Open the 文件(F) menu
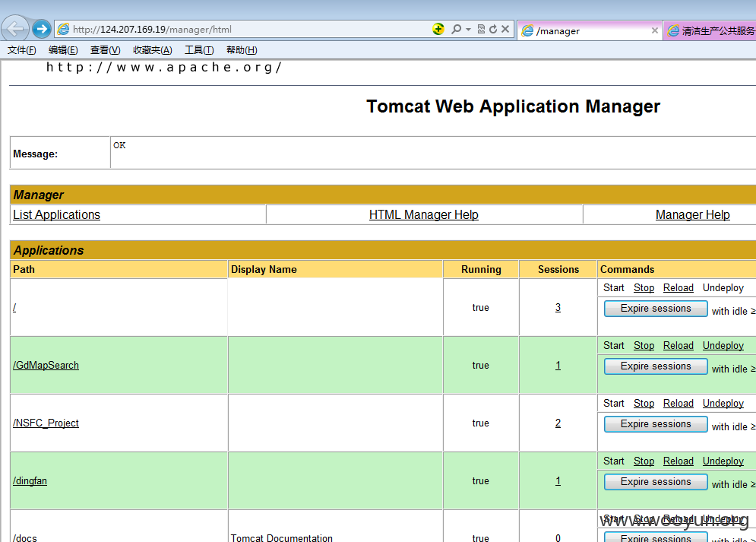Screen dimensions: 756x542 tap(22, 50)
